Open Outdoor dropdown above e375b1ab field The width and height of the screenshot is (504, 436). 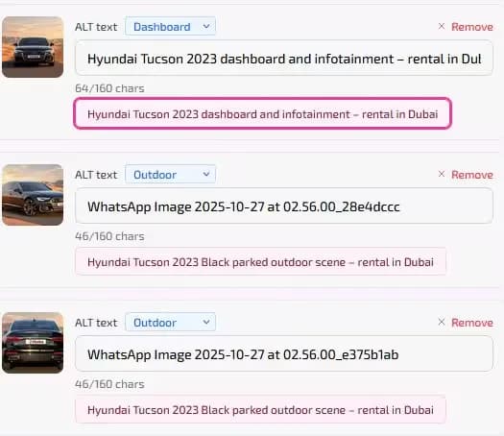point(170,322)
